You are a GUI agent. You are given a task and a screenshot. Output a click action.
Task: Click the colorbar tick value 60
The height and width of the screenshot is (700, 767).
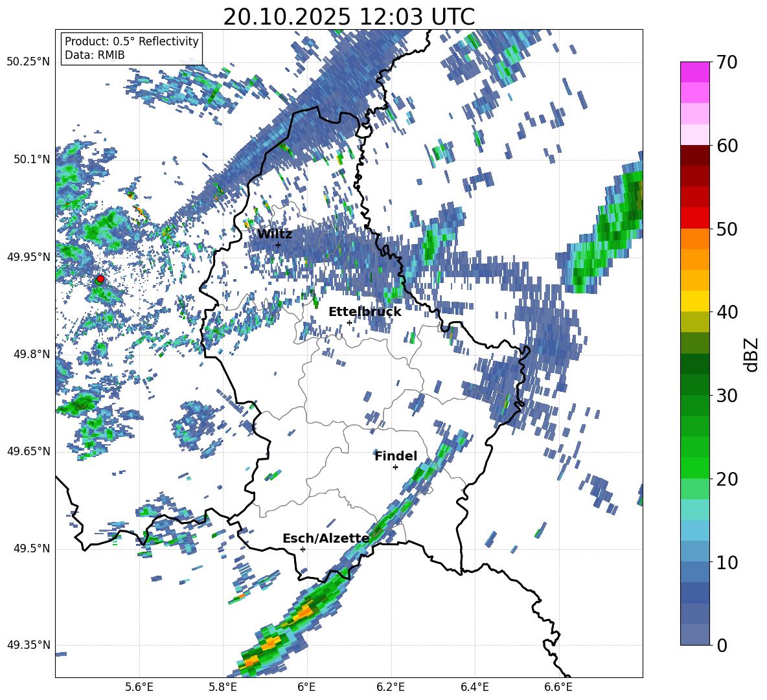(727, 146)
